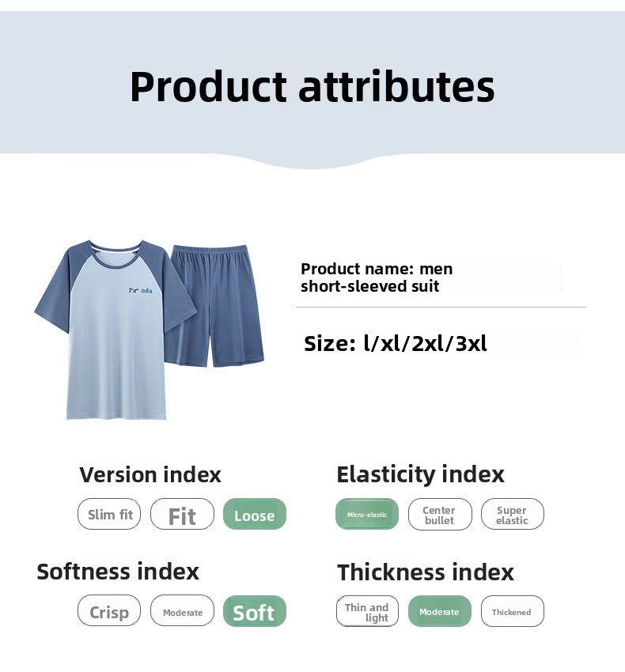
Task: Select the Fit version option
Action: [x=182, y=514]
